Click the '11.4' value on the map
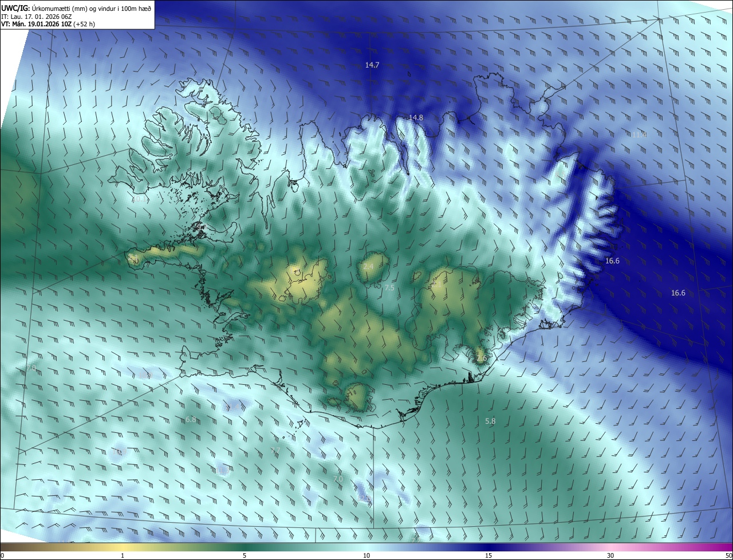 639,135
